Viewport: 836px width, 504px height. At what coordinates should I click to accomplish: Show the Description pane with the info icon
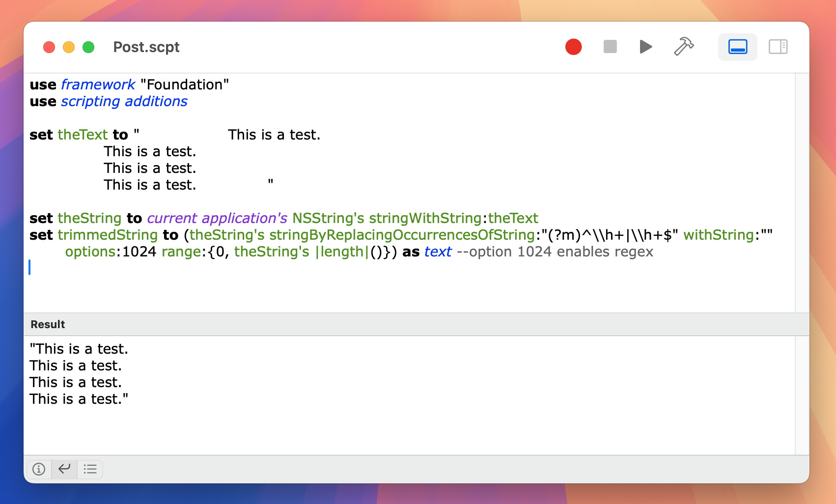coord(39,469)
